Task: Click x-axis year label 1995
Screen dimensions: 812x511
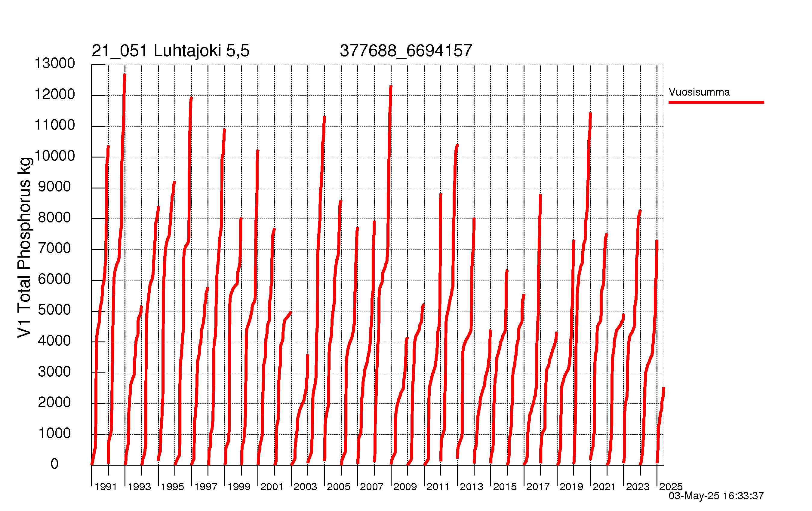Action: coord(172,487)
